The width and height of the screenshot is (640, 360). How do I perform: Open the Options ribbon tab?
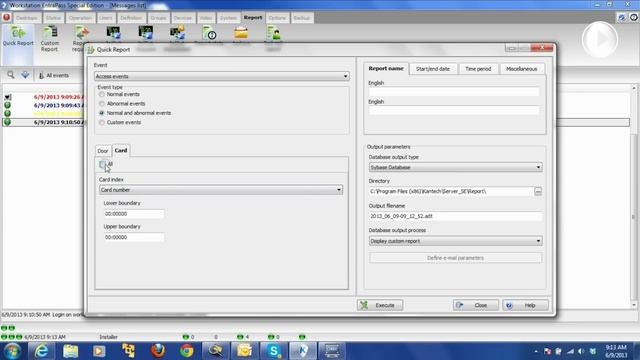277,18
